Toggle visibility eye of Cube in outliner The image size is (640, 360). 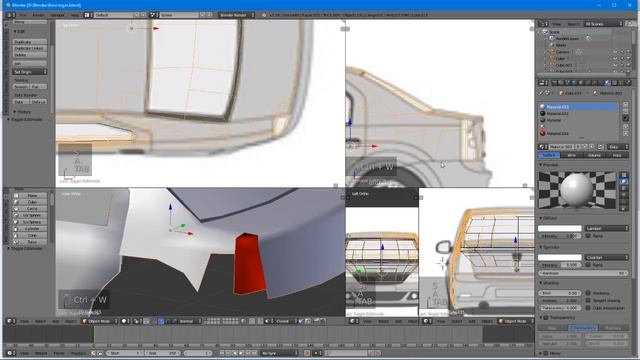point(615,58)
